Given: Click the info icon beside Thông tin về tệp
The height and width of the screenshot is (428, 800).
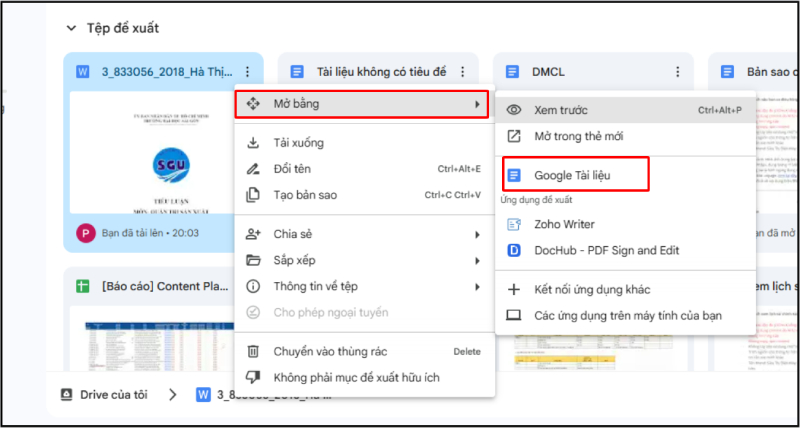Looking at the screenshot, I should pyautogui.click(x=253, y=287).
